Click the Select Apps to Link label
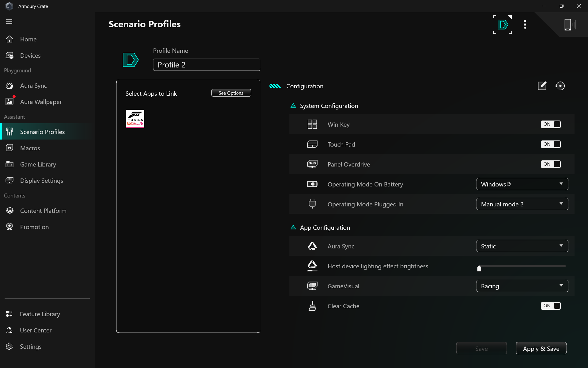The width and height of the screenshot is (588, 368). [x=151, y=94]
